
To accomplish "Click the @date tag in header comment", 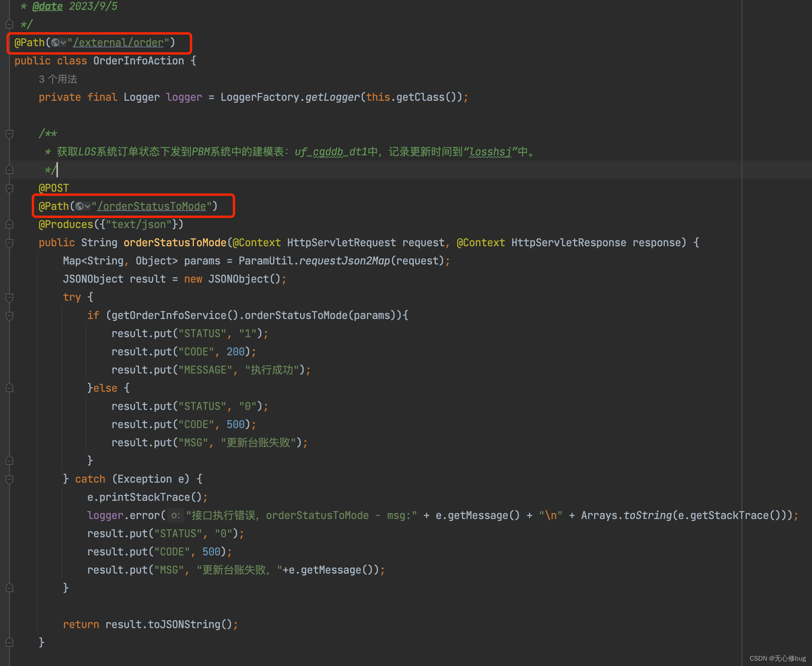I will pyautogui.click(x=48, y=6).
